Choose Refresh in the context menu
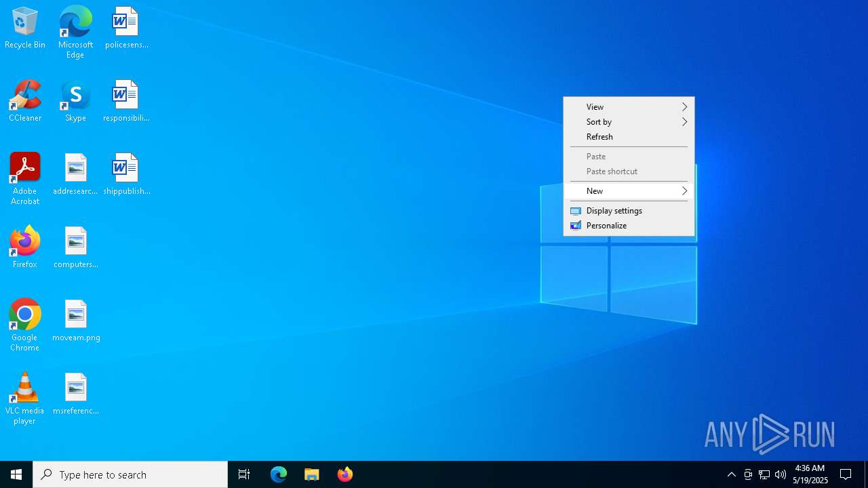 pos(629,137)
